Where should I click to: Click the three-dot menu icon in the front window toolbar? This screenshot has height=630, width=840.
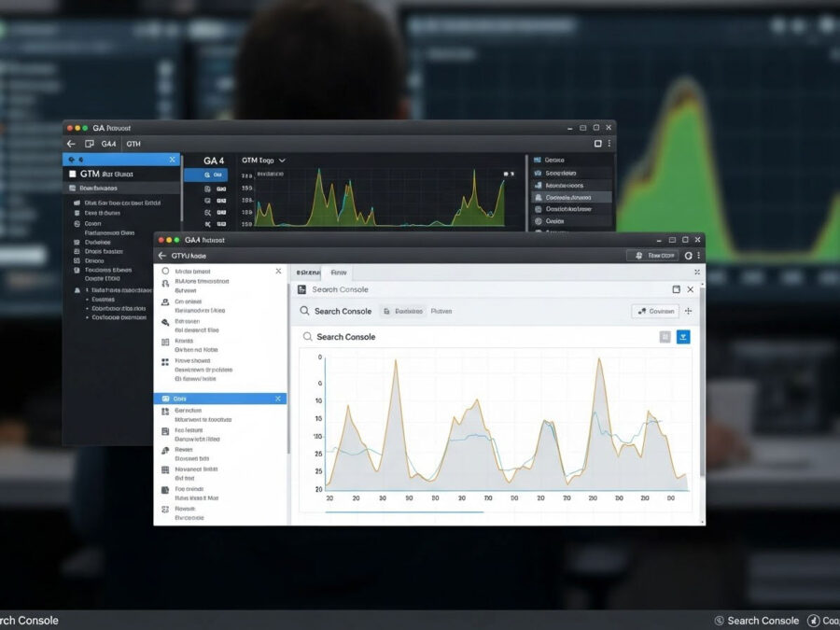(698, 255)
